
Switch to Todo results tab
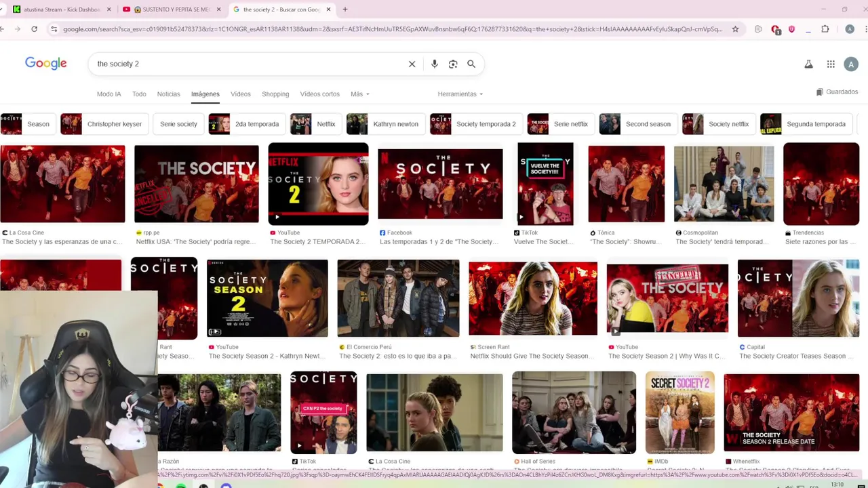point(139,94)
